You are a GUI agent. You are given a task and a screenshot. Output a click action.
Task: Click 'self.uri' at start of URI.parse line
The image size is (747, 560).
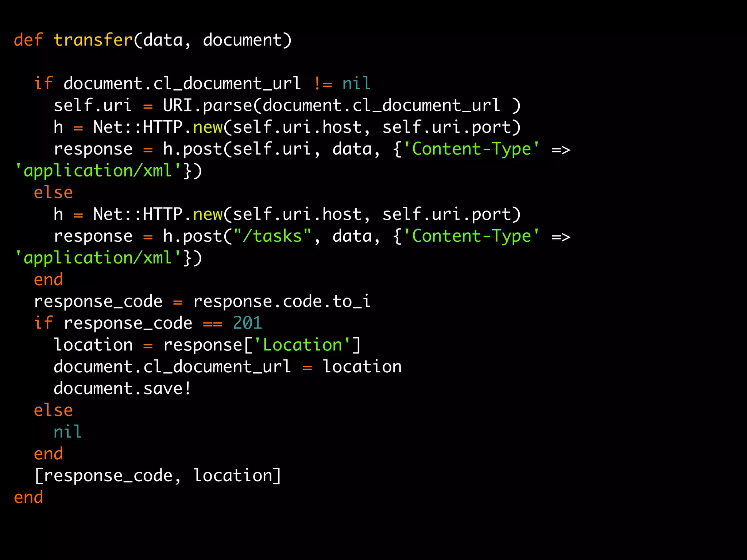click(92, 106)
